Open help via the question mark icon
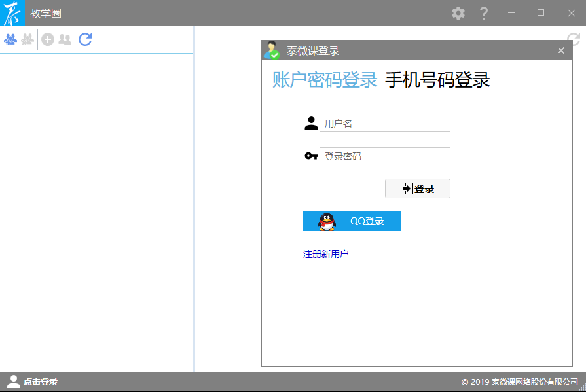Image resolution: width=586 pixels, height=392 pixels. coord(484,14)
